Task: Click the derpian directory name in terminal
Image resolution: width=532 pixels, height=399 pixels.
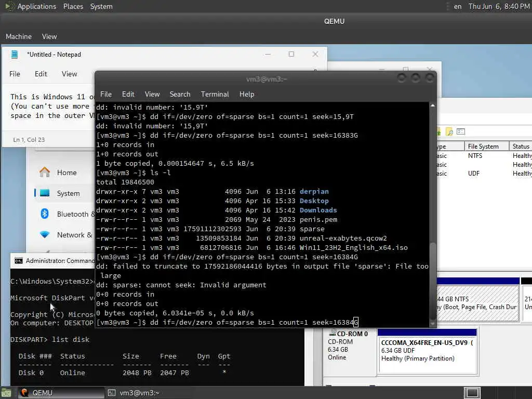Action: (314, 191)
